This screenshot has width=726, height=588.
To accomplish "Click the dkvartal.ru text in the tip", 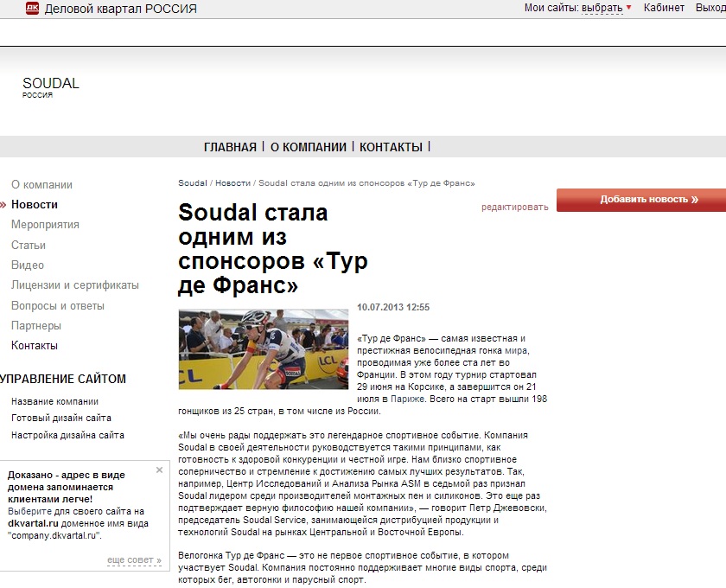I will click(x=33, y=524).
